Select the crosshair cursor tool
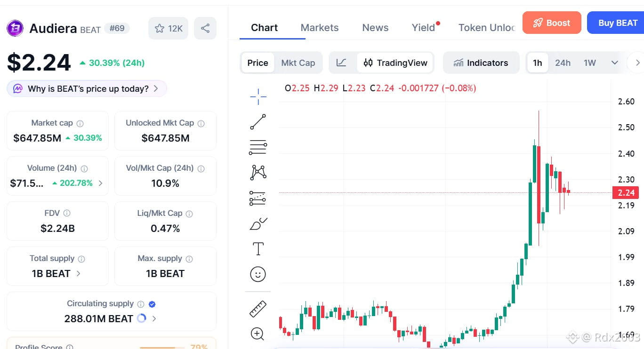 point(258,97)
